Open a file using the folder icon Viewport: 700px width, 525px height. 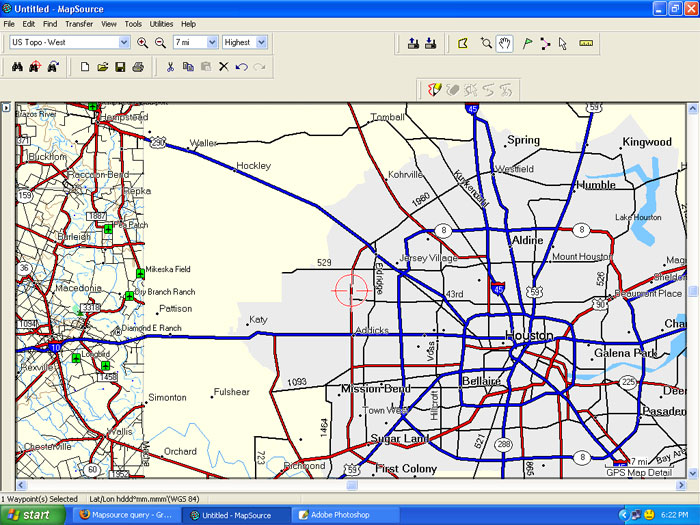103,67
